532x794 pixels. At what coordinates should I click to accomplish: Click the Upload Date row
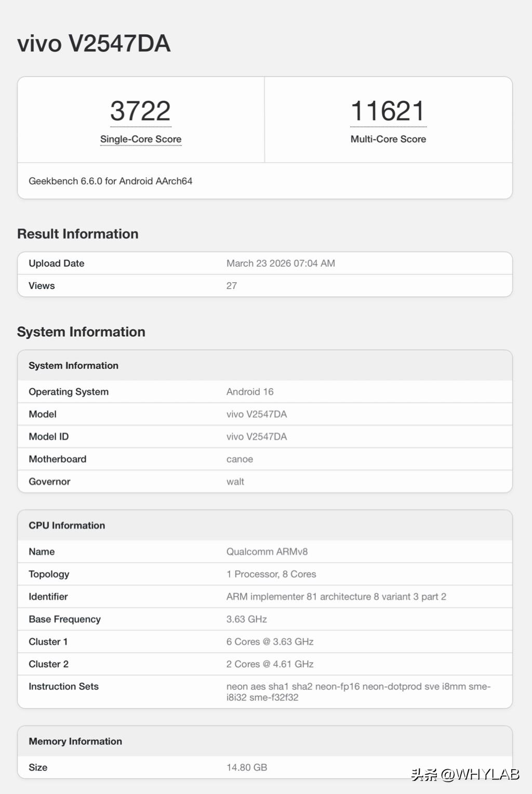[x=56, y=263]
